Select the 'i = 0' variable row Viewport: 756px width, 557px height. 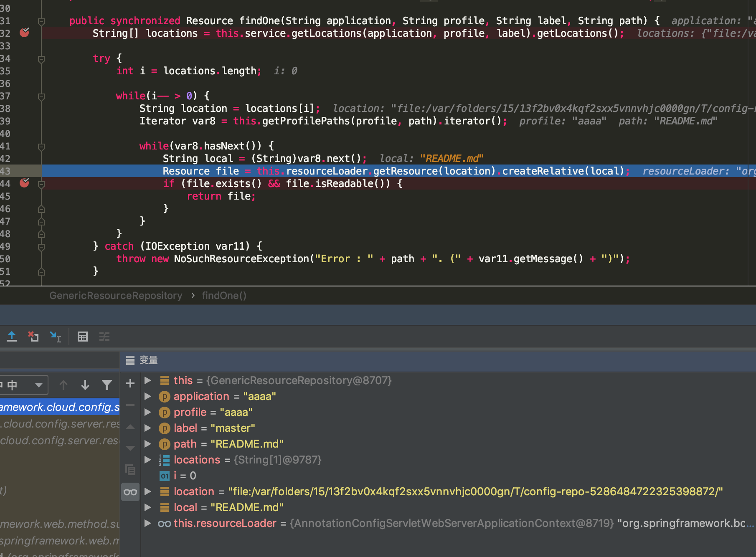(449, 476)
